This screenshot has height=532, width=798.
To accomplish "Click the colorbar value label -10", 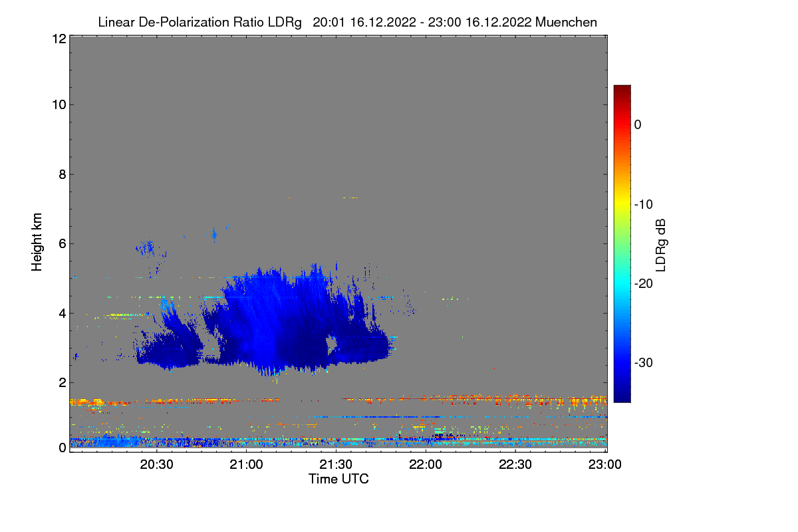I will pos(644,204).
